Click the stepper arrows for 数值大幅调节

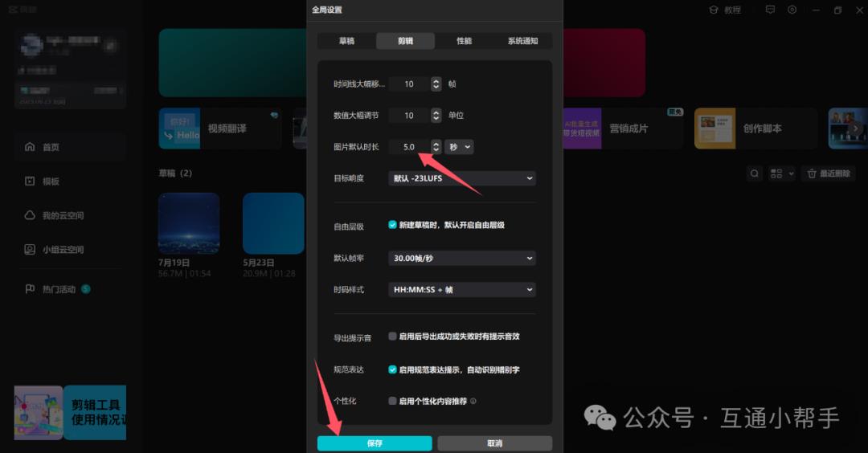point(436,116)
